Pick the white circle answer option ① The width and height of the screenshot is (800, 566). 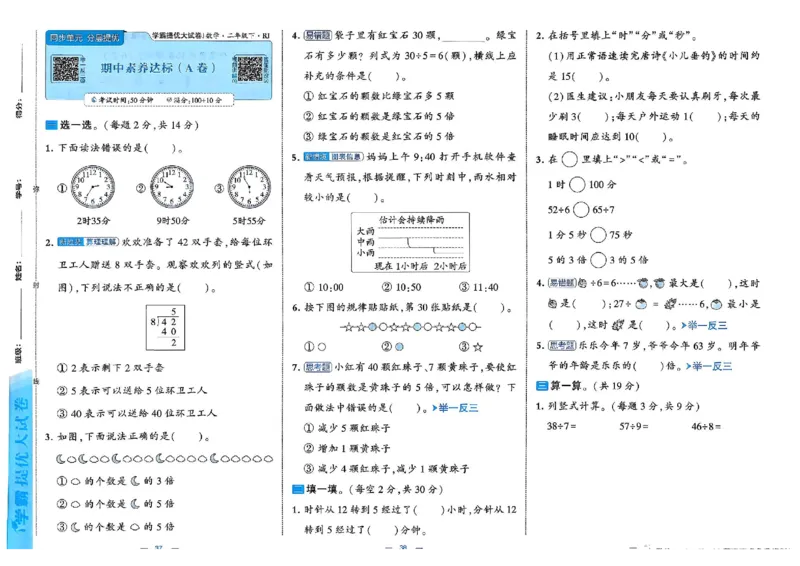point(315,347)
